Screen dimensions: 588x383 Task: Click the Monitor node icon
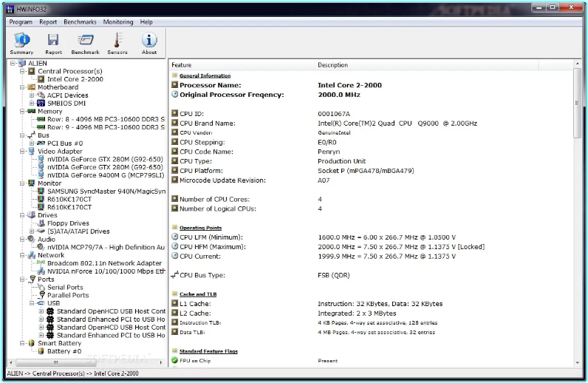point(32,183)
